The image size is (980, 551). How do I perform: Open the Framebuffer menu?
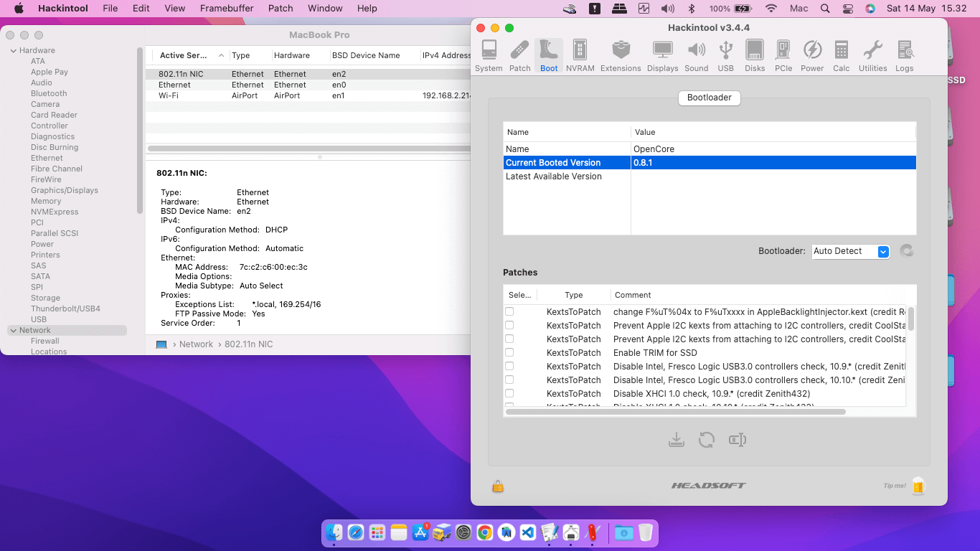pyautogui.click(x=225, y=9)
